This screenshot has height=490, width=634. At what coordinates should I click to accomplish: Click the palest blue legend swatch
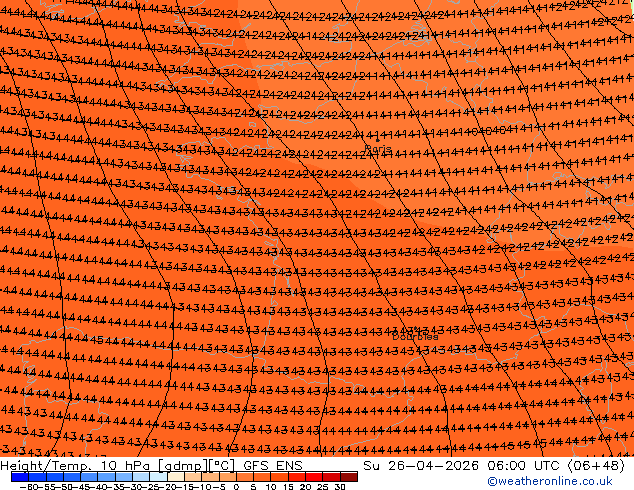[x=158, y=477]
